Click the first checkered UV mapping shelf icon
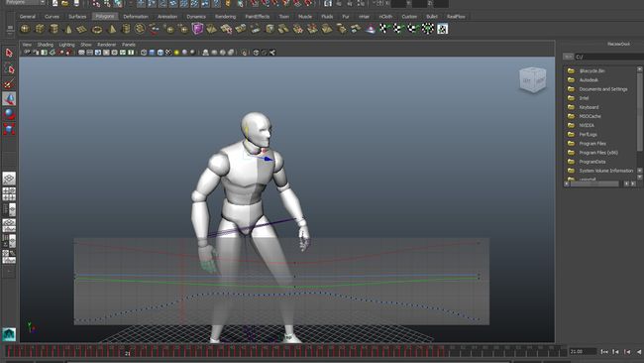Screen dimensions: 644x363 click(384, 29)
